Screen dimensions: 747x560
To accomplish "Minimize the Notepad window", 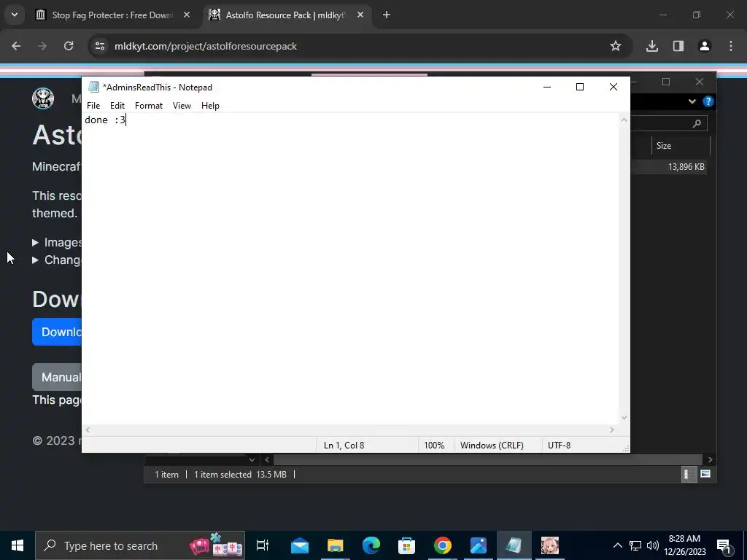I will 547,87.
